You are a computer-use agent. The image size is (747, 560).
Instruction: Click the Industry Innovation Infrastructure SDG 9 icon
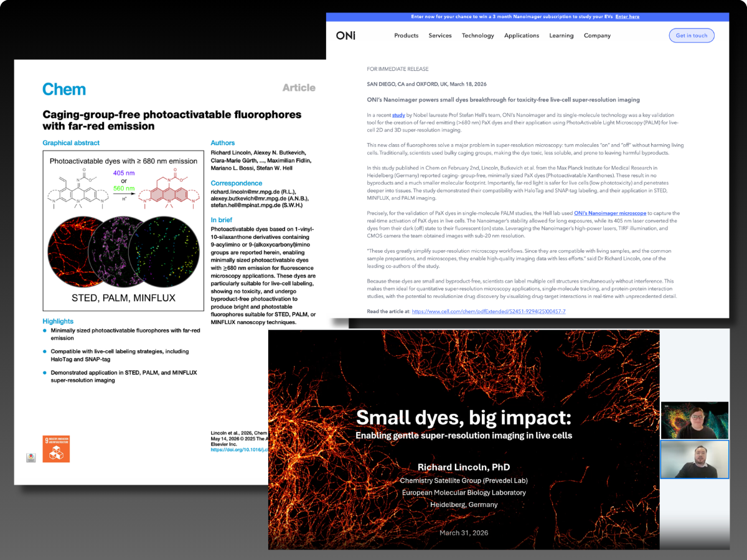click(56, 449)
